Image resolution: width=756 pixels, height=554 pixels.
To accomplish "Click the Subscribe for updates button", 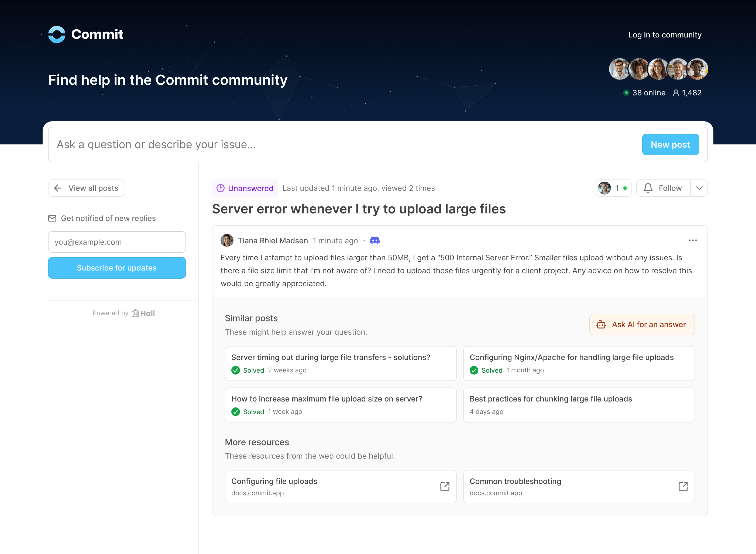I will coord(116,268).
